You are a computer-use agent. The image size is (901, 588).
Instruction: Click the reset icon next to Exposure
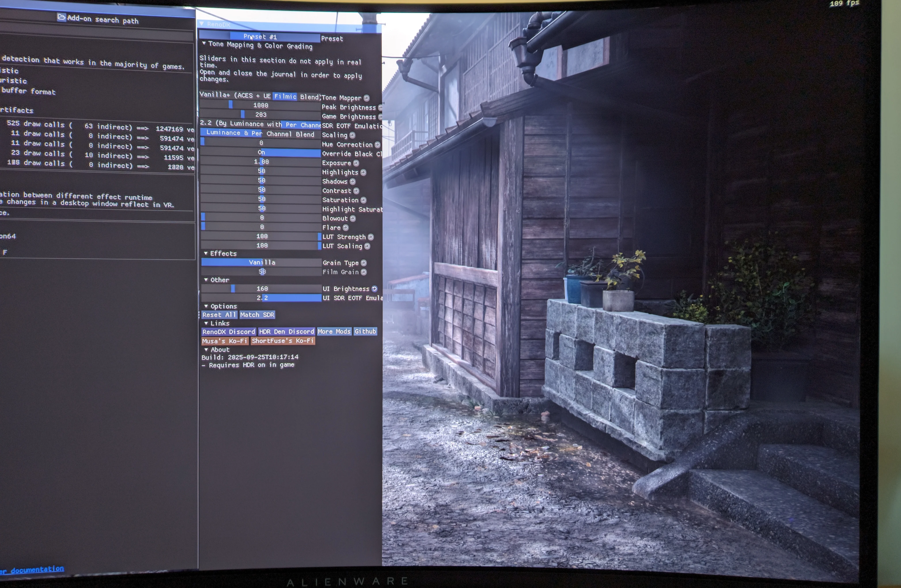pyautogui.click(x=356, y=163)
